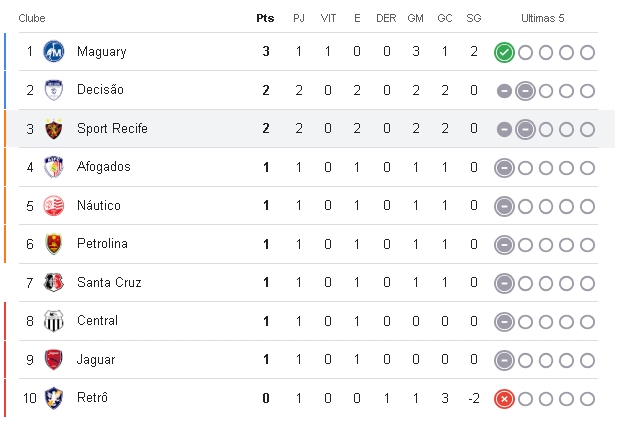Screen dimensions: 617x425
Task: Open the Maguary team link
Action: pyautogui.click(x=102, y=52)
